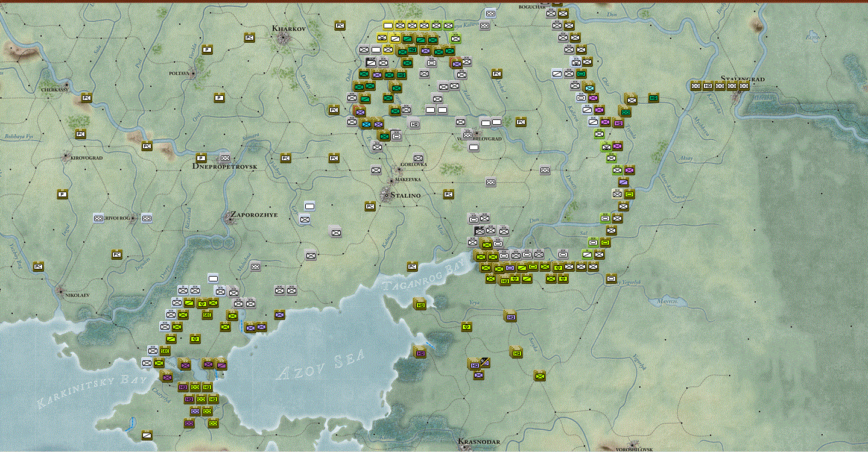Click isolated yellow infantry counter north of Krasnodar
This screenshot has height=452, width=868.
tap(540, 376)
